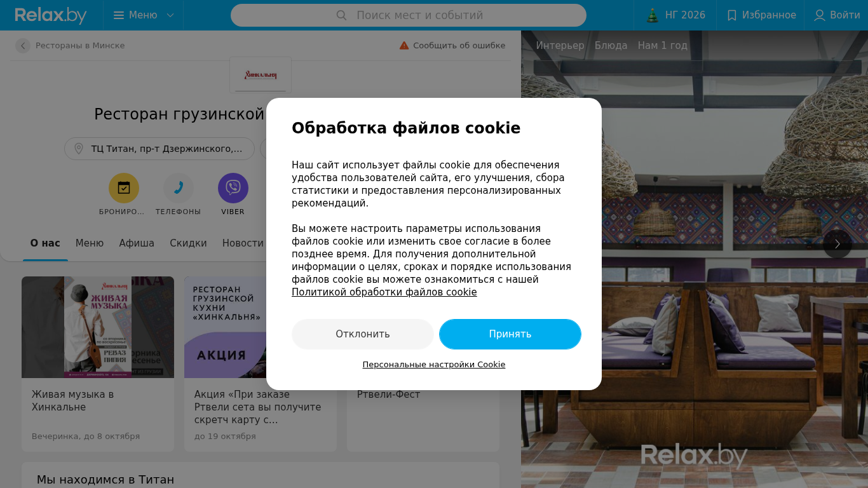Click the search magnifier icon
The height and width of the screenshot is (488, 868).
pyautogui.click(x=341, y=15)
